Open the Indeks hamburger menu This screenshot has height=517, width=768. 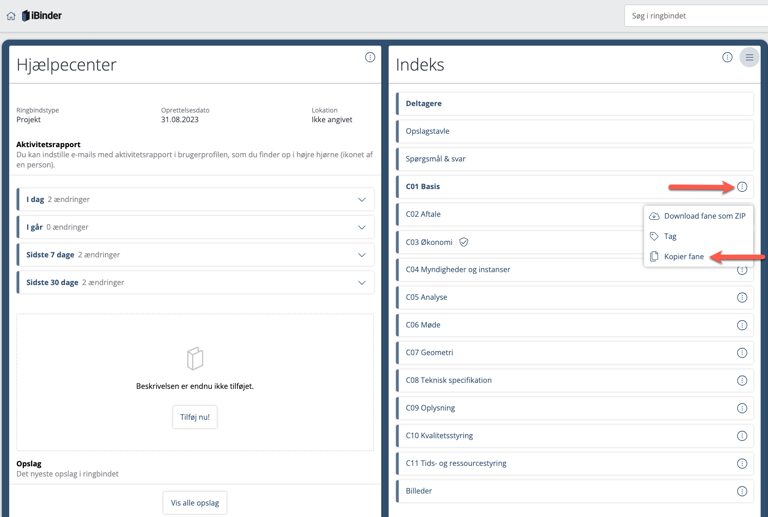tap(749, 58)
